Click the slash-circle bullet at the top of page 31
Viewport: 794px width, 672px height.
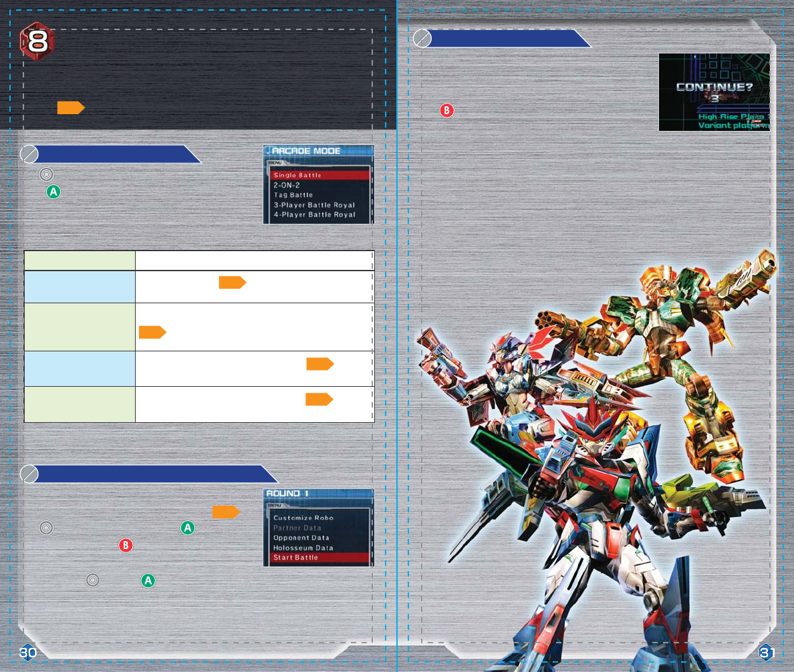point(422,39)
